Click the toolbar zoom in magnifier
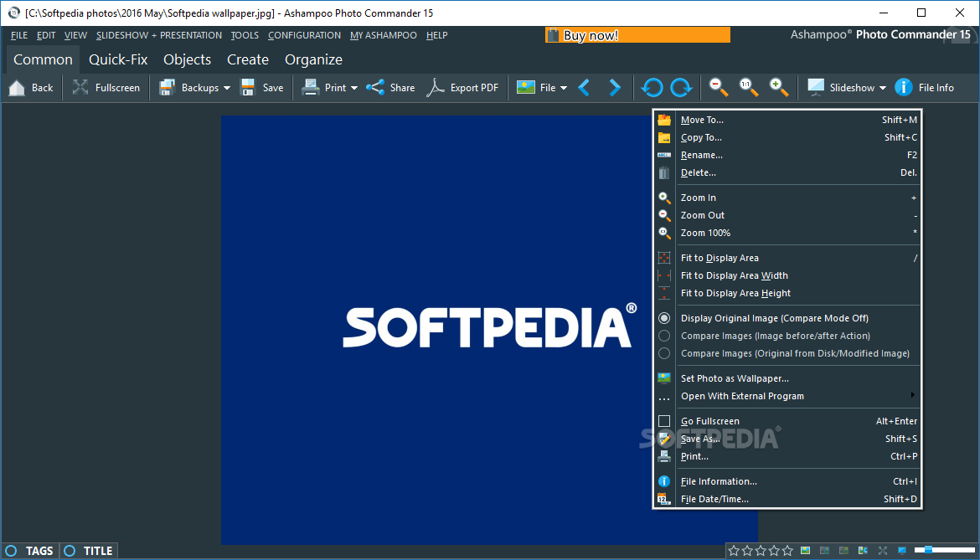This screenshot has width=980, height=560. [779, 87]
